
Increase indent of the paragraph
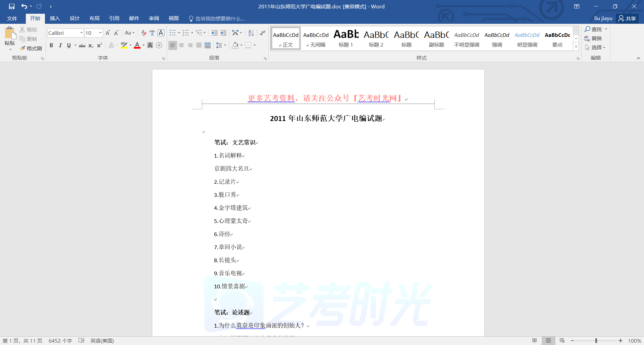(223, 33)
